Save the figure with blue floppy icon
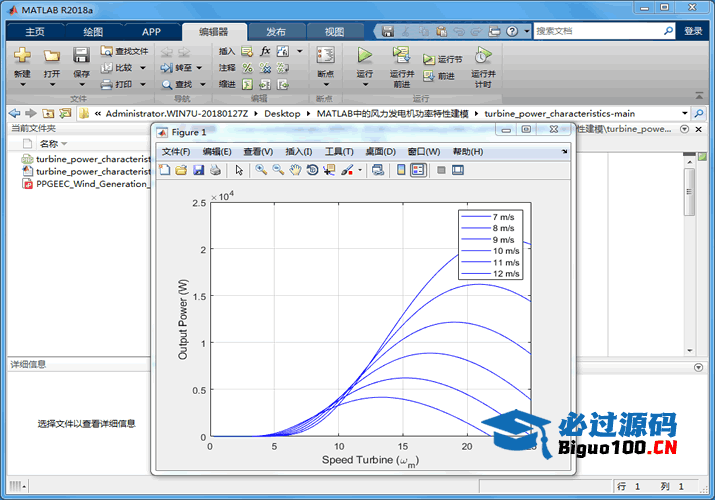 (x=198, y=170)
